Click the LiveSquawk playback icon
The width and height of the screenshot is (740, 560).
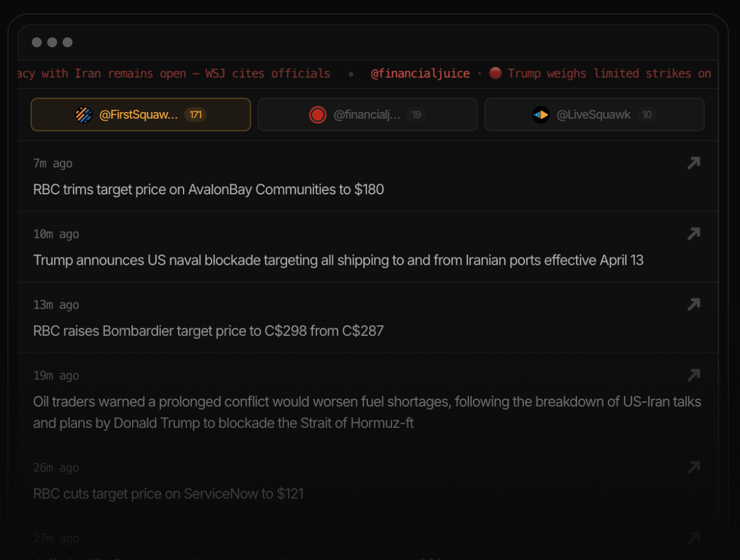tap(540, 114)
